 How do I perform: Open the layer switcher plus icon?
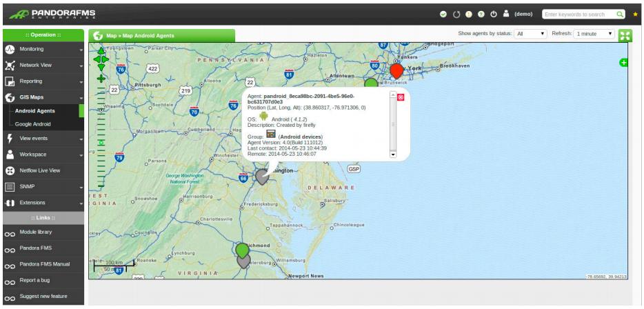coord(623,63)
